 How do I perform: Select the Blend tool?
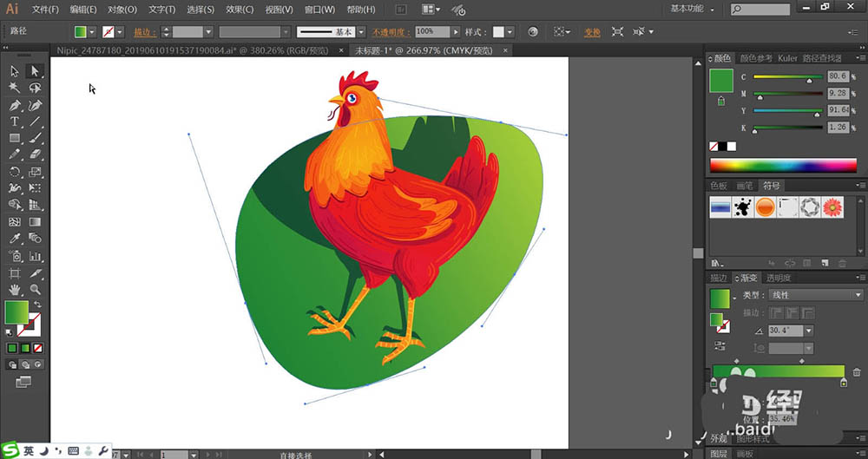click(35, 239)
